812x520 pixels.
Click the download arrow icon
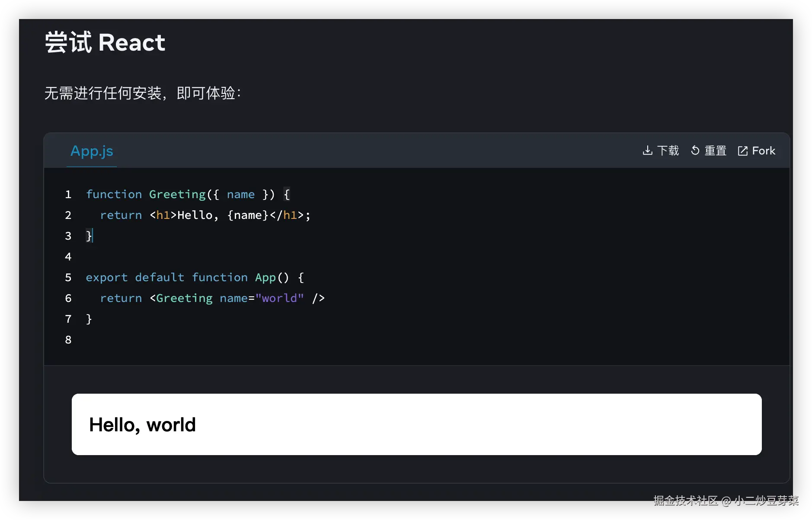647,151
